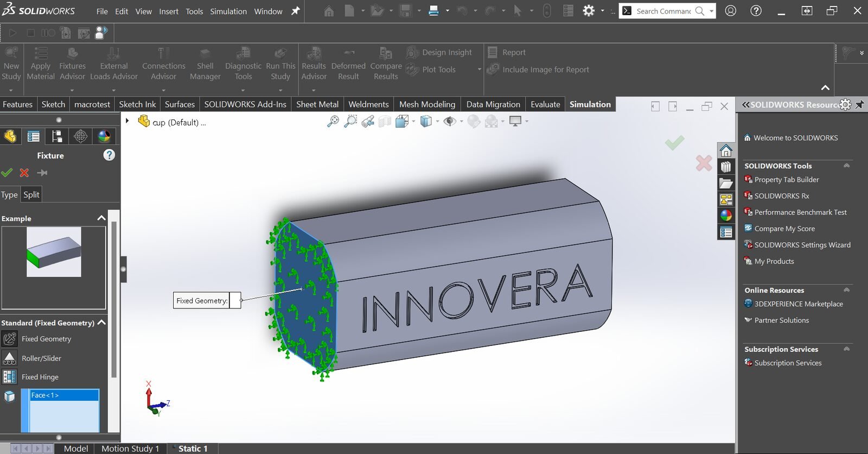Expand the cup (Default) tree node
The image size is (868, 454).
(x=127, y=121)
